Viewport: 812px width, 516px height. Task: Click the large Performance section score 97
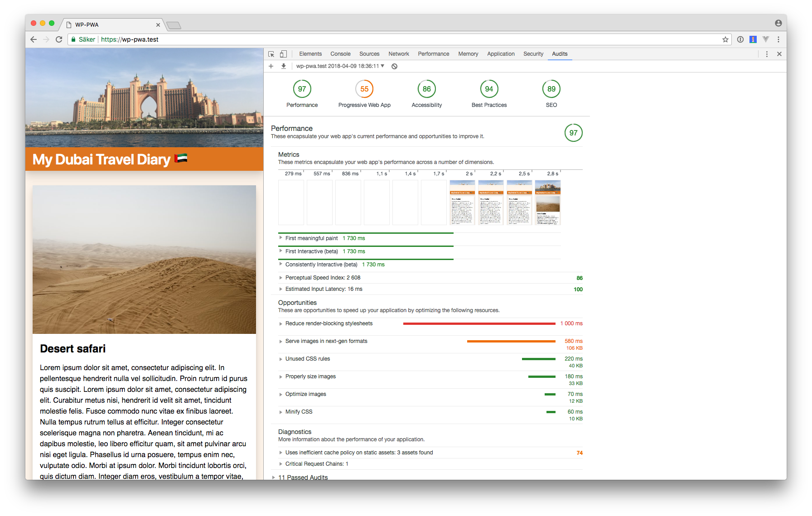click(573, 133)
